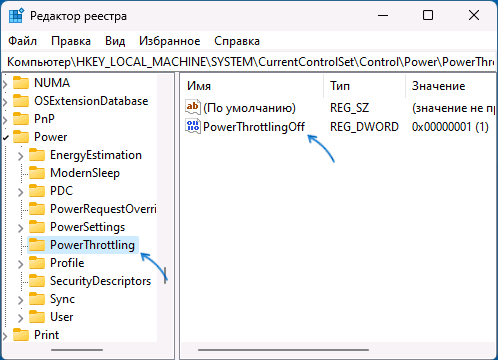This screenshot has height=360, width=498.
Task: Click the PowerThrottling folder icon
Action: (x=37, y=245)
